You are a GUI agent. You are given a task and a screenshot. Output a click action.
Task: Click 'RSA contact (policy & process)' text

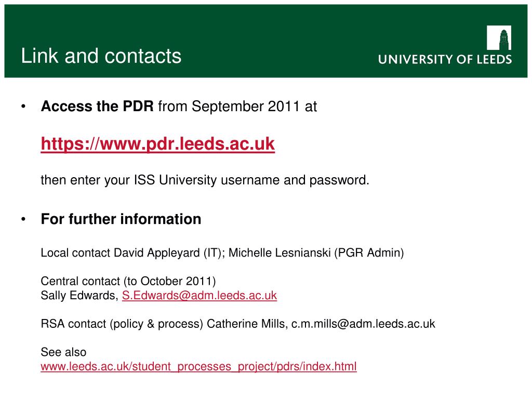pos(122,324)
